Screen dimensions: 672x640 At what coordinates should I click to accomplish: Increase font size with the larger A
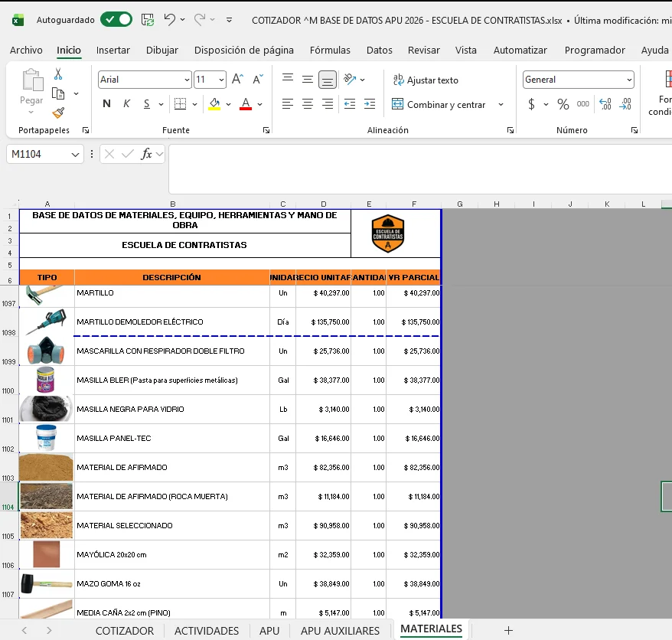(x=237, y=79)
